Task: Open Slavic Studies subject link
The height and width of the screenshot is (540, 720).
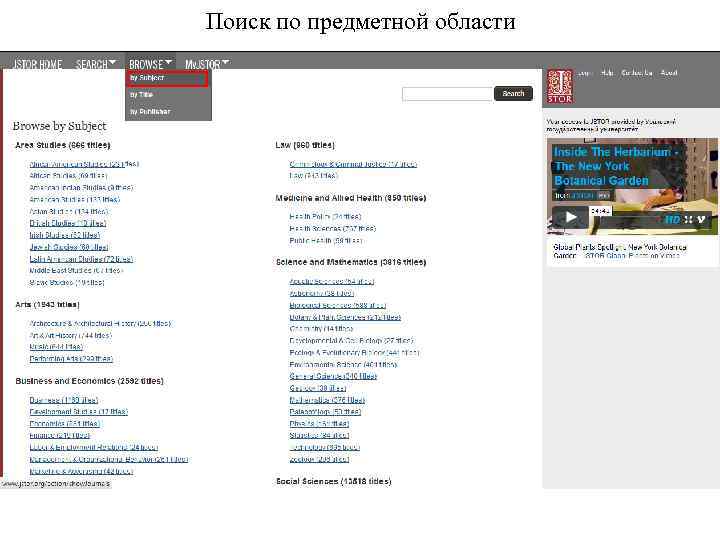Action: [x=67, y=283]
